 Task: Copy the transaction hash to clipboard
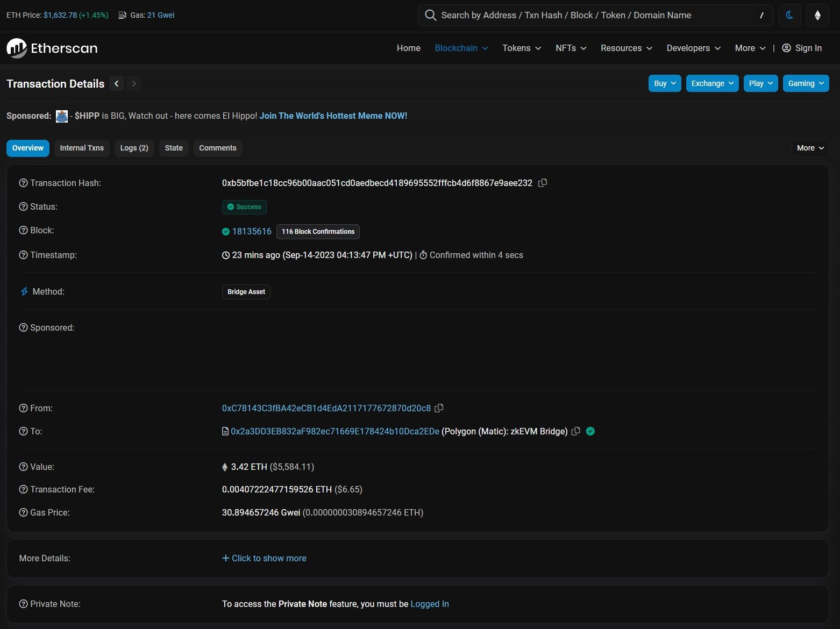point(543,183)
